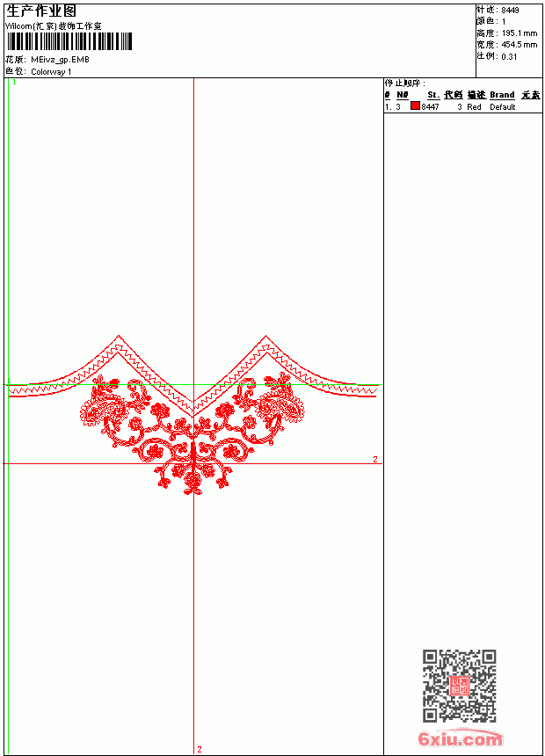Click the red marker 2 at the vertical line bottom

click(x=200, y=749)
